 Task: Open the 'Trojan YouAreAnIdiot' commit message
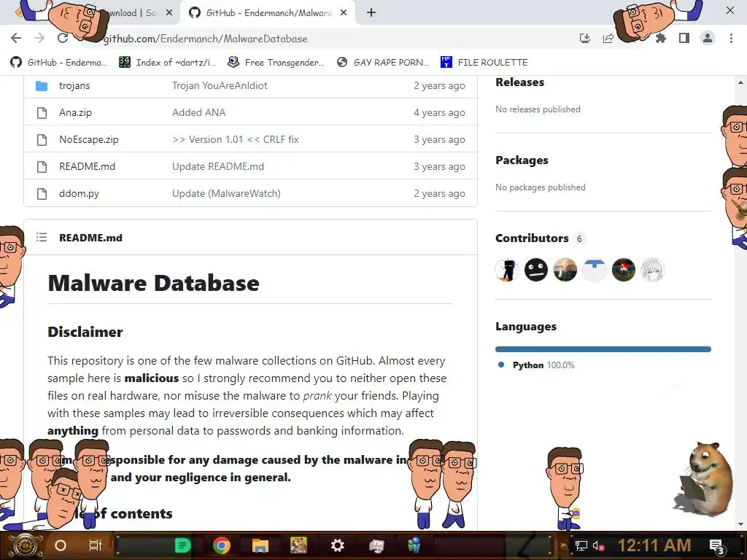[220, 86]
